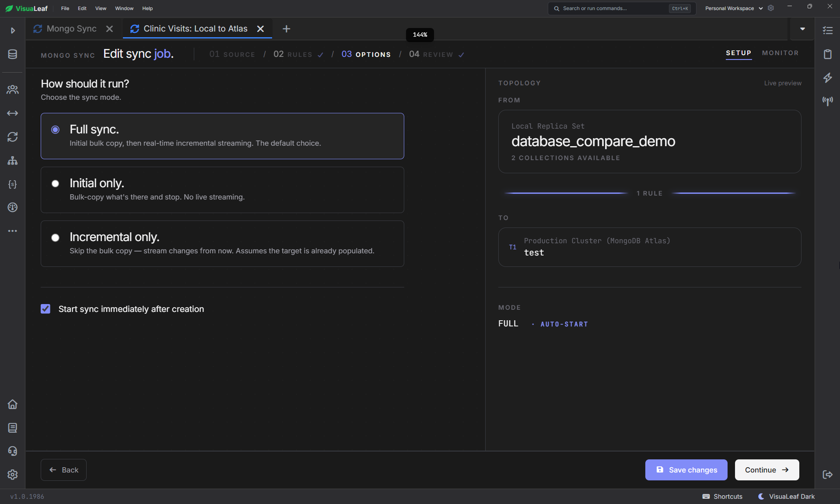Click the Save changes button

pyautogui.click(x=686, y=470)
